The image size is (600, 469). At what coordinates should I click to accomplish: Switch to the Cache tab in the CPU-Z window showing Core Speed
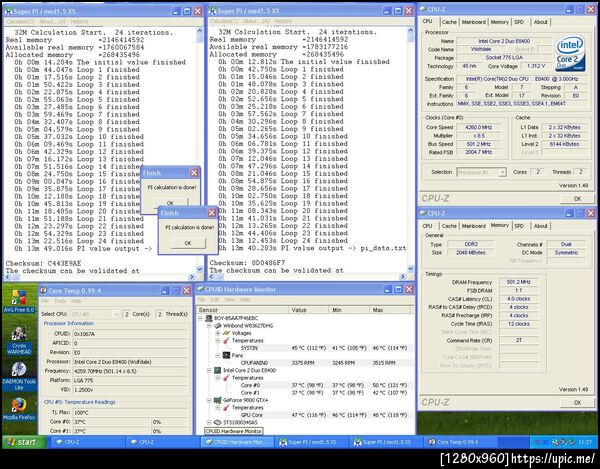pos(449,22)
